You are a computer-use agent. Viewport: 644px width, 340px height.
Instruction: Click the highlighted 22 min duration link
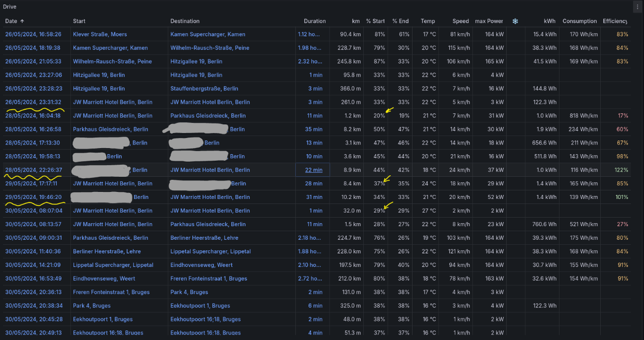coord(313,170)
